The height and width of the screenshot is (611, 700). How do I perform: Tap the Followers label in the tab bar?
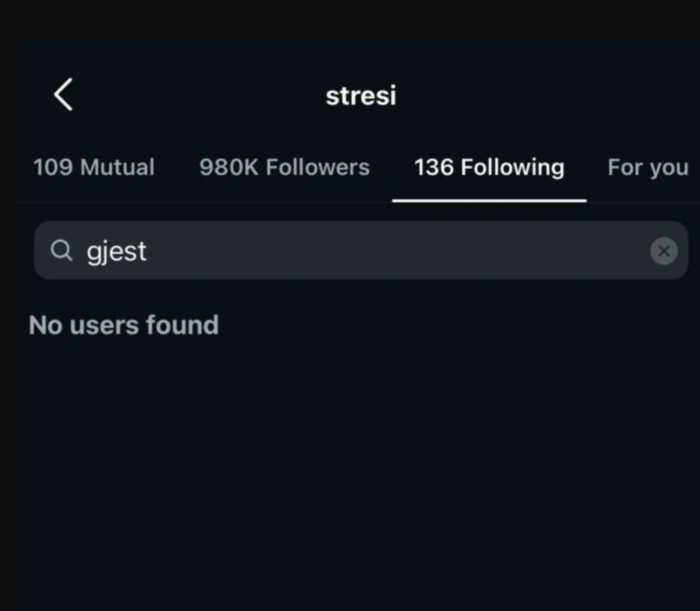point(318,167)
